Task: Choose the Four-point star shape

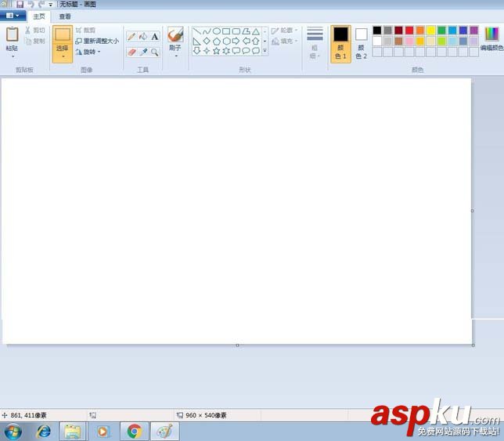Action: (207, 51)
